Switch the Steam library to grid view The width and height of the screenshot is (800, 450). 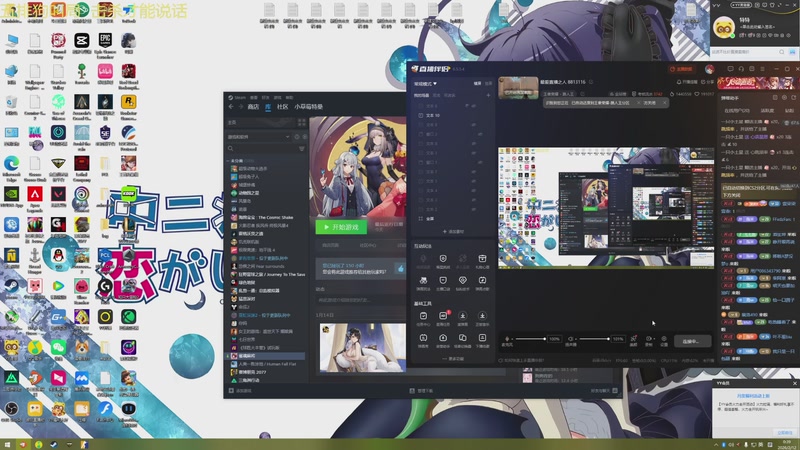(x=302, y=122)
